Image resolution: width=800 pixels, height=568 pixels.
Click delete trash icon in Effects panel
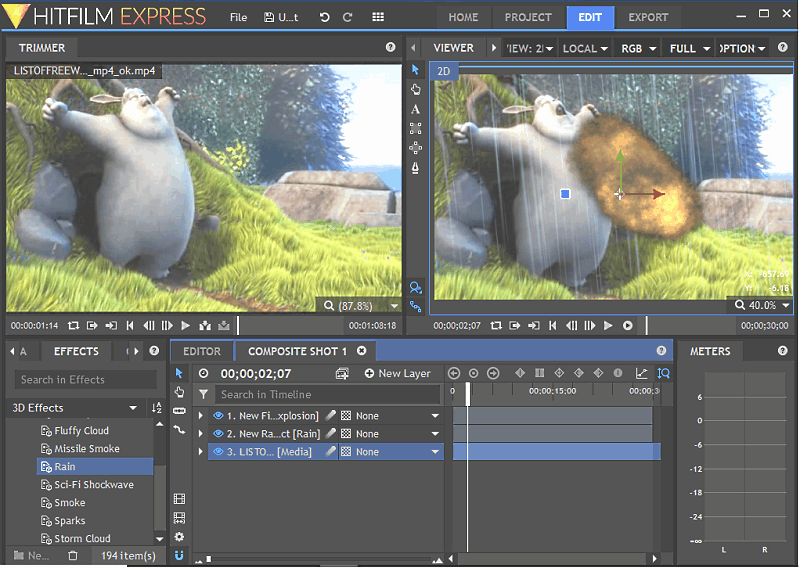coord(73,555)
